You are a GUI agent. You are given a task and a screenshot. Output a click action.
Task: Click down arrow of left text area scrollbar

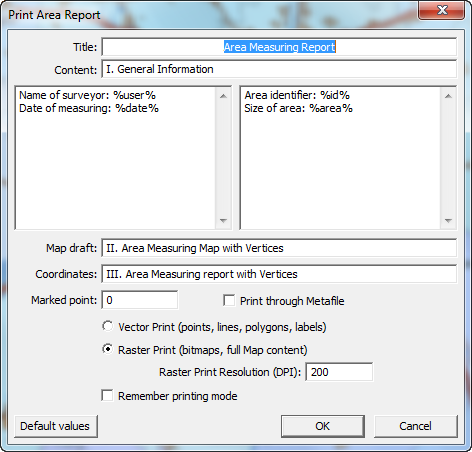[223, 221]
